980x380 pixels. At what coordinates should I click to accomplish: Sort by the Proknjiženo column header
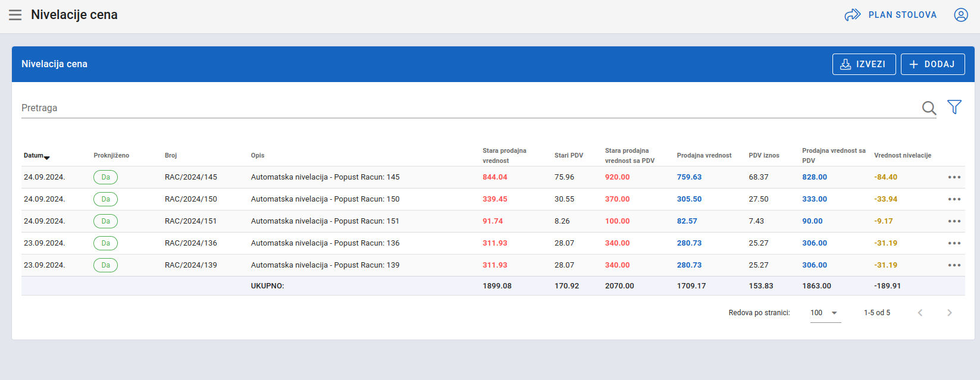pos(111,156)
